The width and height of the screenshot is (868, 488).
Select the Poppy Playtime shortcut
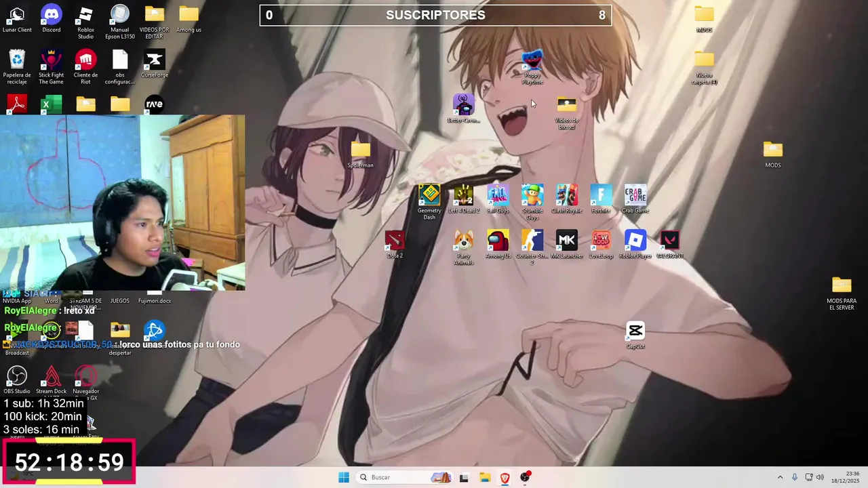(x=532, y=67)
